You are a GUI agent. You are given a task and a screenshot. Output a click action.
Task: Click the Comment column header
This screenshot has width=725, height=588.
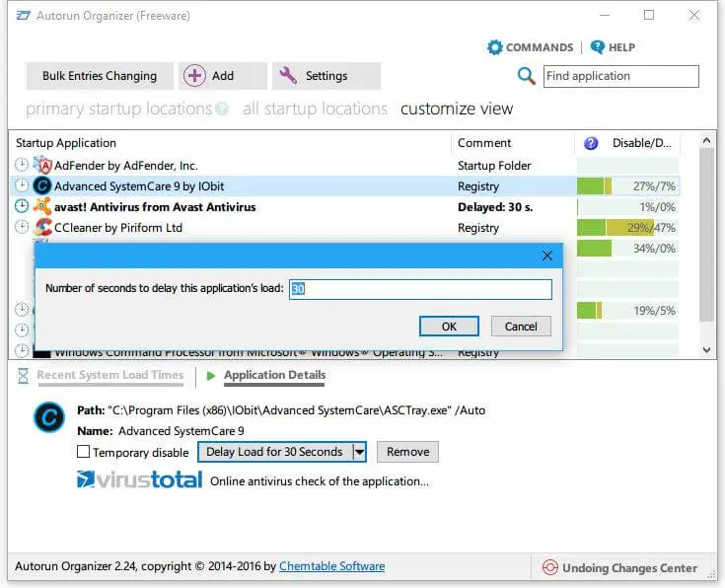pos(484,143)
